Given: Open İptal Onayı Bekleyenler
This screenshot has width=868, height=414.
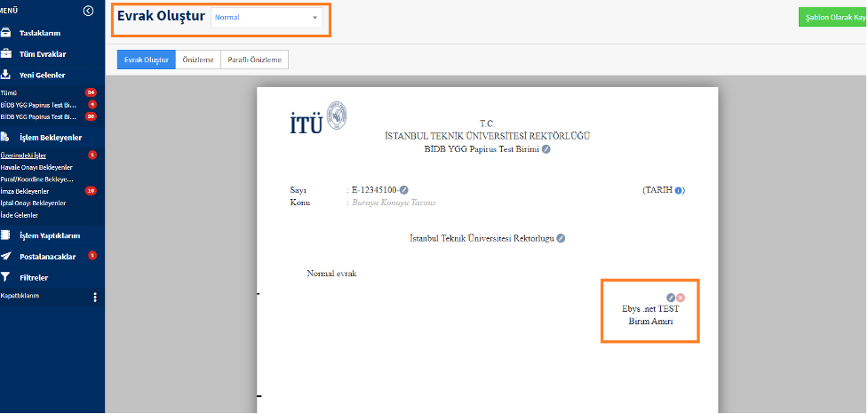Looking at the screenshot, I should (x=33, y=203).
